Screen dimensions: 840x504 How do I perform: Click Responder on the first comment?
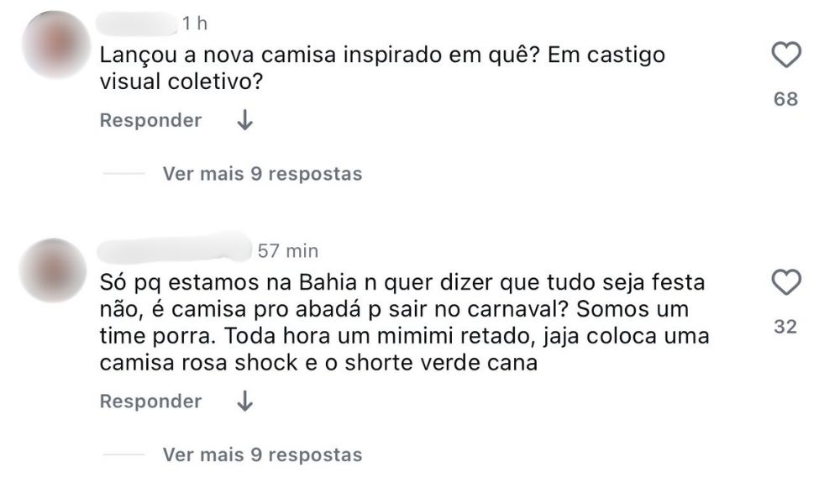(x=150, y=120)
